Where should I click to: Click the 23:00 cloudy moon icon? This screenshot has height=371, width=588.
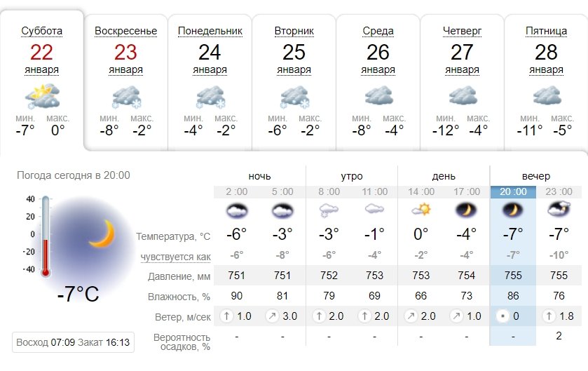click(x=559, y=209)
